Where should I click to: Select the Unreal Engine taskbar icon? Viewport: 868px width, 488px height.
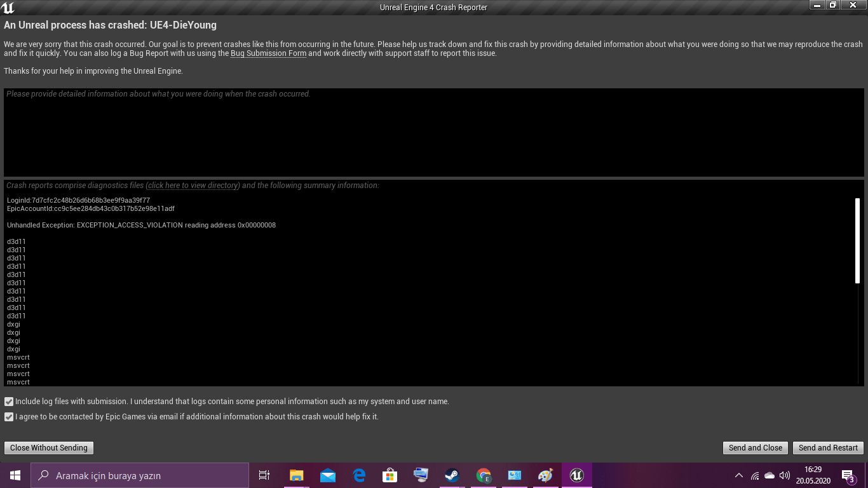pyautogui.click(x=576, y=475)
